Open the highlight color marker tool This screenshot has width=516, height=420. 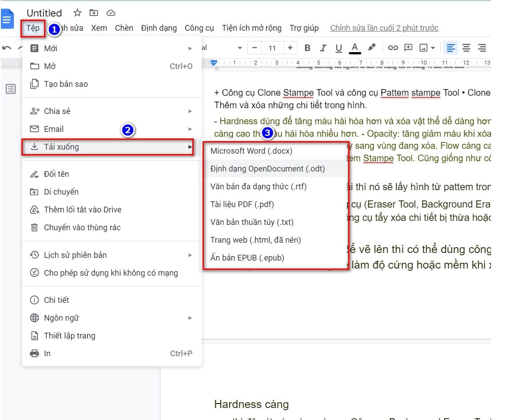(x=372, y=47)
